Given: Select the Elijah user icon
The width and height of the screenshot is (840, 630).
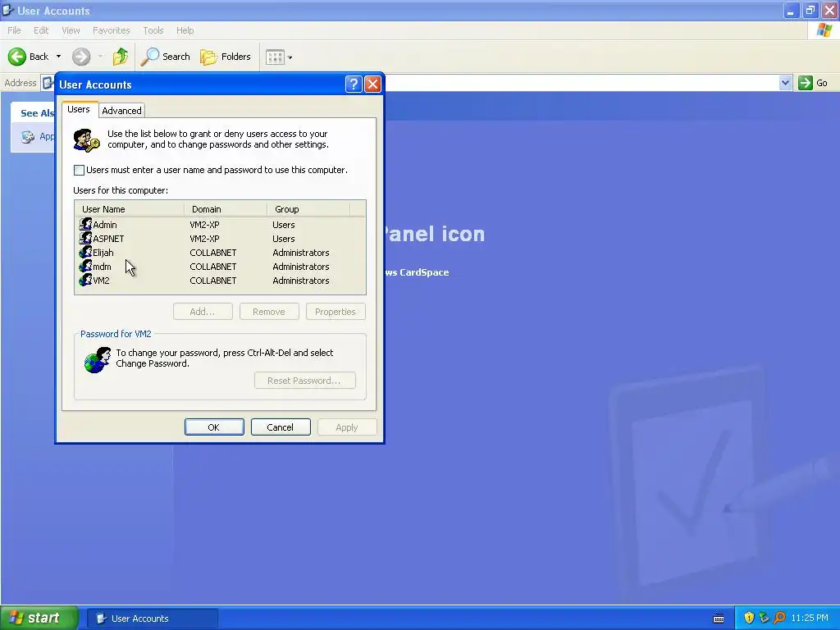Looking at the screenshot, I should [85, 252].
